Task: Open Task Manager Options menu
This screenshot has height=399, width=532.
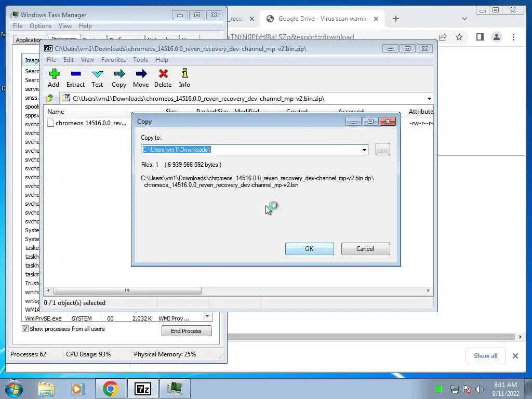Action: (41, 26)
